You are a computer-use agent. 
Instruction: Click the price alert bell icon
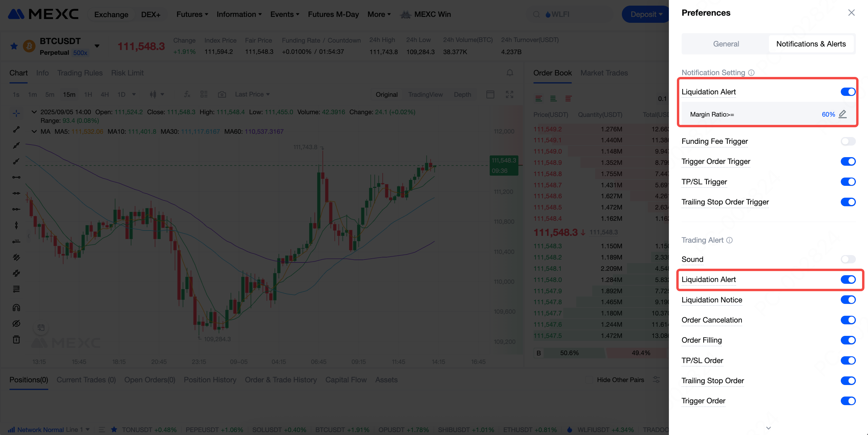point(509,73)
